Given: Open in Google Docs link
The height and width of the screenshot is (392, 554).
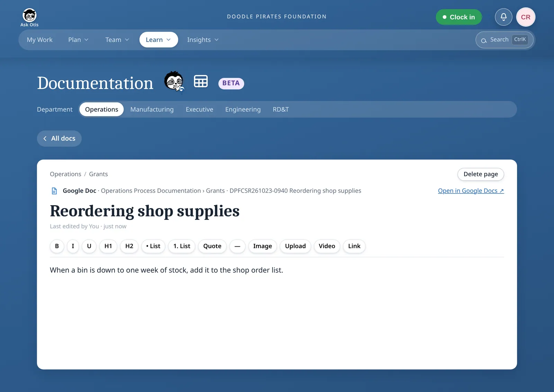Looking at the screenshot, I should pyautogui.click(x=471, y=191).
